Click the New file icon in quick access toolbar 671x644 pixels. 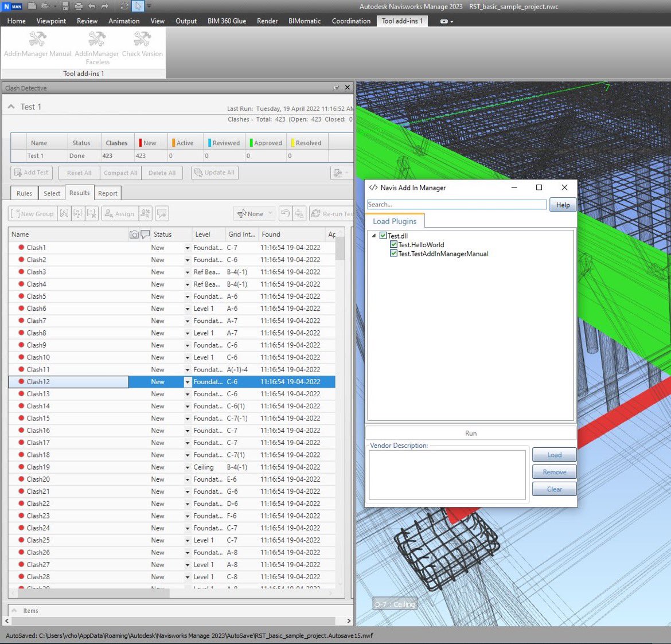click(32, 6)
